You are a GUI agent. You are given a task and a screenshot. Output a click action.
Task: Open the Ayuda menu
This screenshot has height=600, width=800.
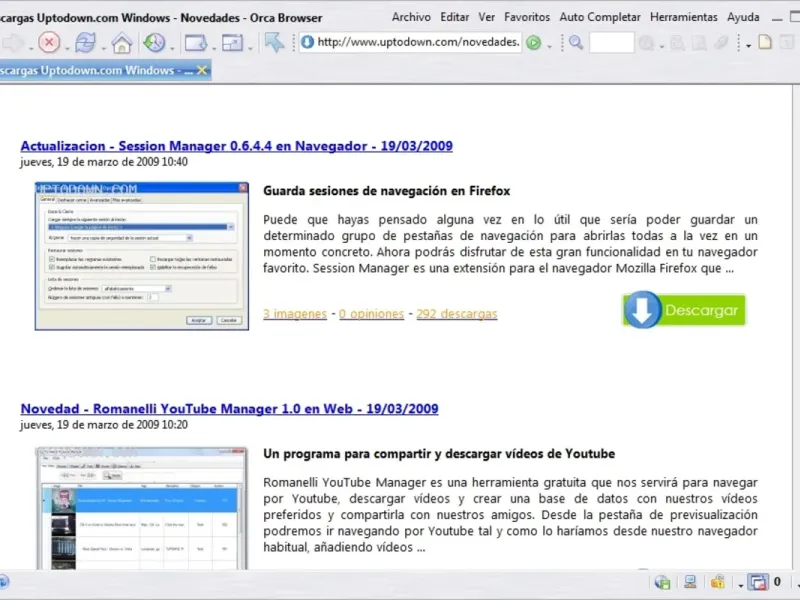[743, 17]
